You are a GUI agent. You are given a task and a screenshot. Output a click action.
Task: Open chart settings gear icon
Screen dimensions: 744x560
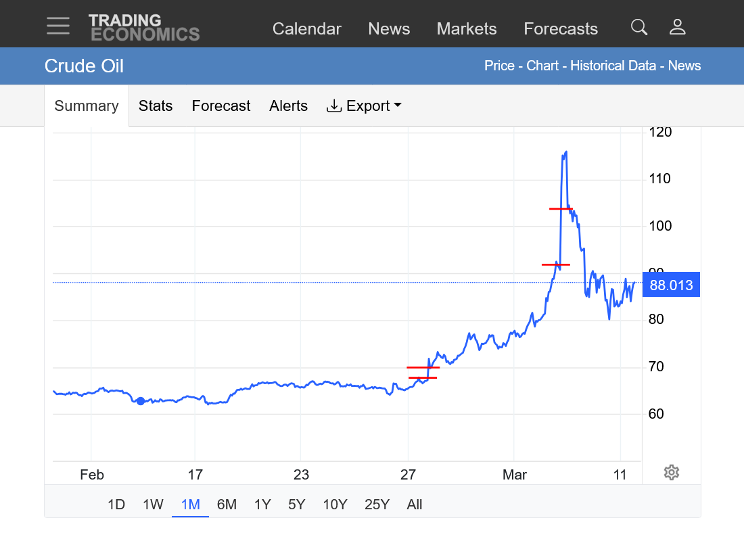coord(671,472)
